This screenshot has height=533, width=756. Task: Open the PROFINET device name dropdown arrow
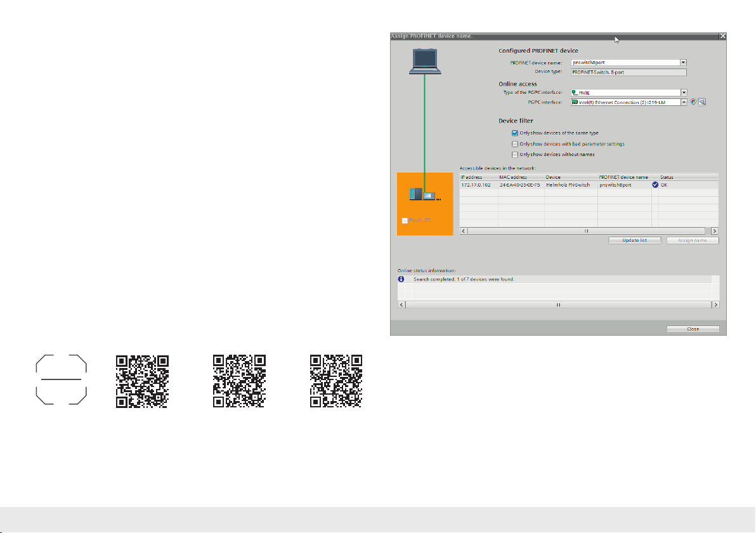pos(683,63)
